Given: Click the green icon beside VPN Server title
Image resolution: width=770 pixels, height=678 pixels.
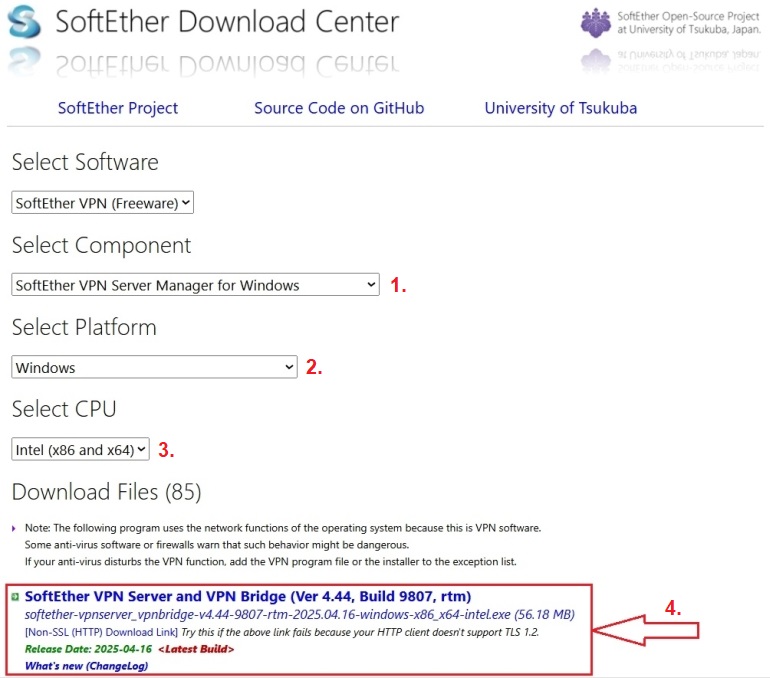Looking at the screenshot, I should pyautogui.click(x=16, y=597).
